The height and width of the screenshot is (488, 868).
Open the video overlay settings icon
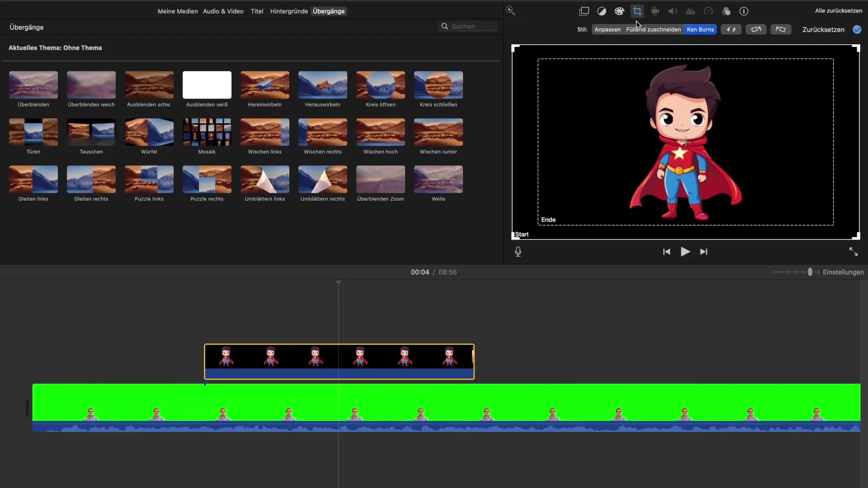[x=584, y=11]
